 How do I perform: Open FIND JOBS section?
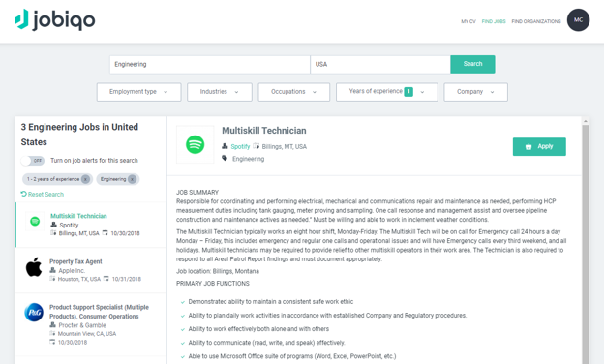pos(494,21)
